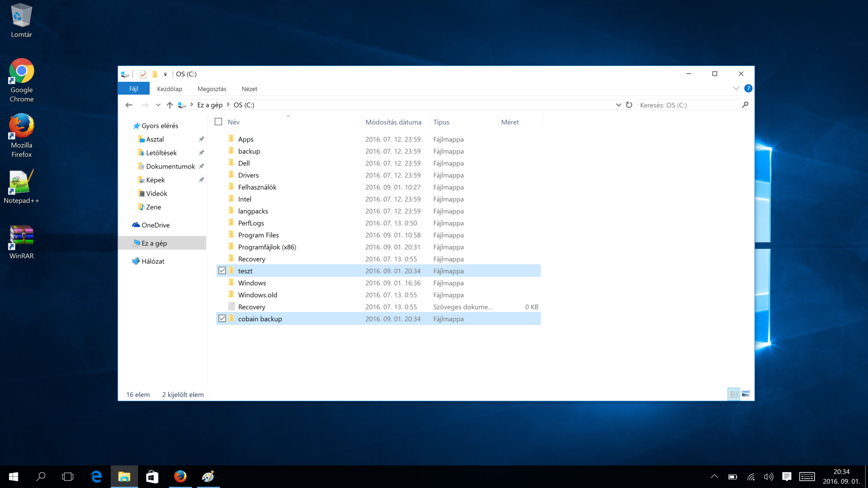This screenshot has width=868, height=488.
Task: Open the Quick Access Toolbar customization dropdown
Action: pyautogui.click(x=165, y=74)
